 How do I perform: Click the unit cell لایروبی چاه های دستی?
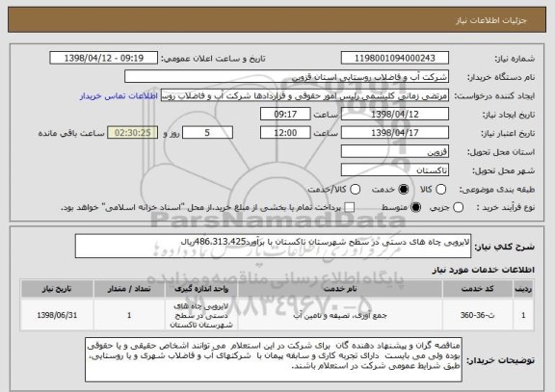coord(201,315)
